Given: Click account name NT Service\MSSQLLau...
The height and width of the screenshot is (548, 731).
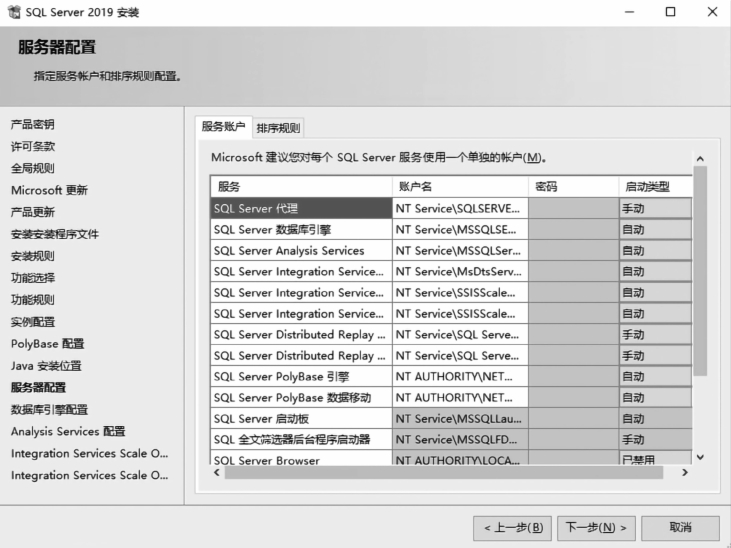Looking at the screenshot, I should click(460, 418).
